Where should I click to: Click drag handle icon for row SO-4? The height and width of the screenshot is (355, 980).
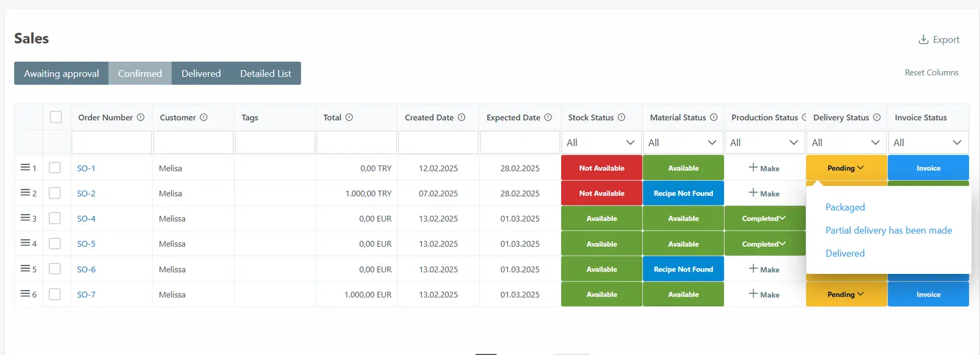tap(25, 218)
